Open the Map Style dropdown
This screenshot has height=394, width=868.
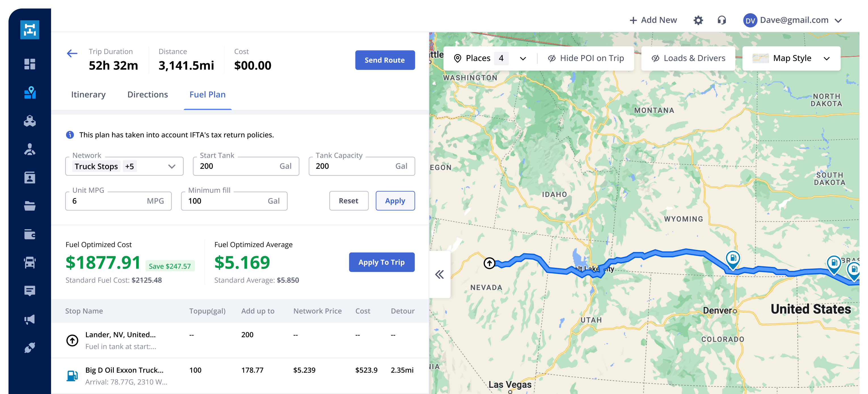click(791, 58)
